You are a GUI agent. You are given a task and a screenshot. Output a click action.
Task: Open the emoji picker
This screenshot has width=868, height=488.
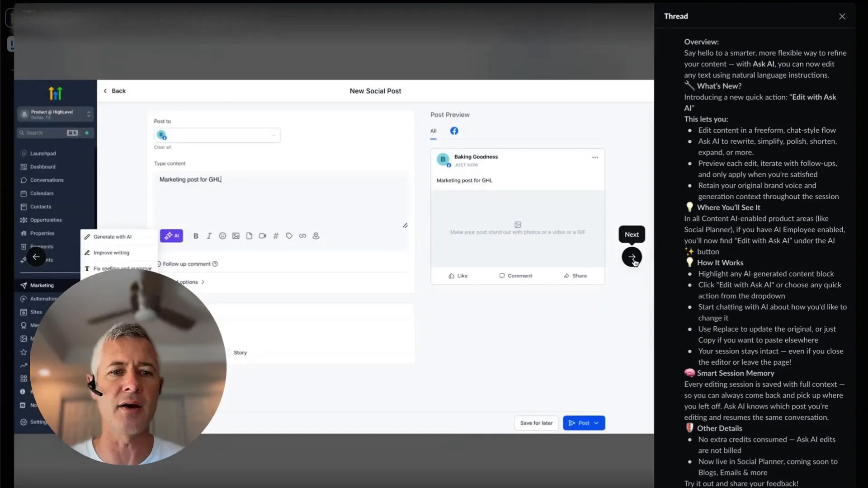222,236
